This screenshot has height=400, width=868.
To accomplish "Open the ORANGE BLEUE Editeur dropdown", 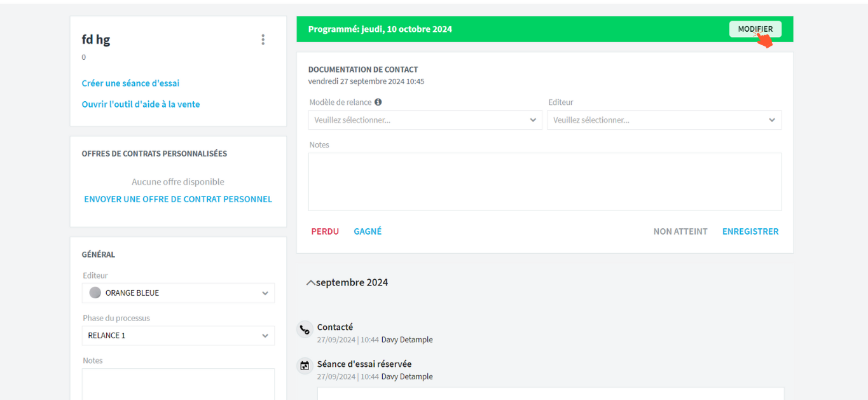I will [x=178, y=293].
